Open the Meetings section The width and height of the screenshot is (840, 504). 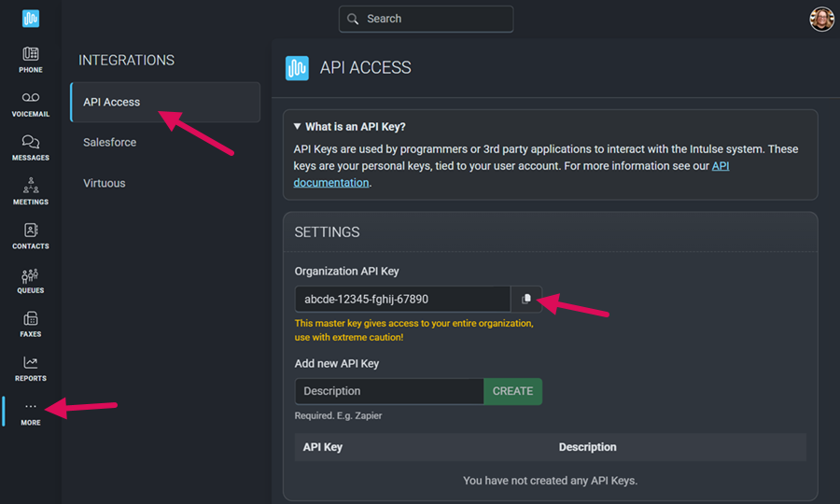coord(31,191)
